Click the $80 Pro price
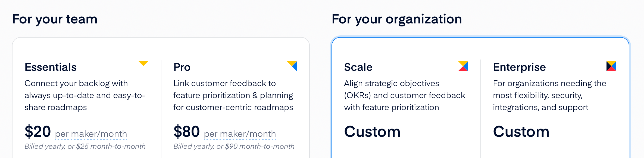644x158 pixels. [x=186, y=132]
